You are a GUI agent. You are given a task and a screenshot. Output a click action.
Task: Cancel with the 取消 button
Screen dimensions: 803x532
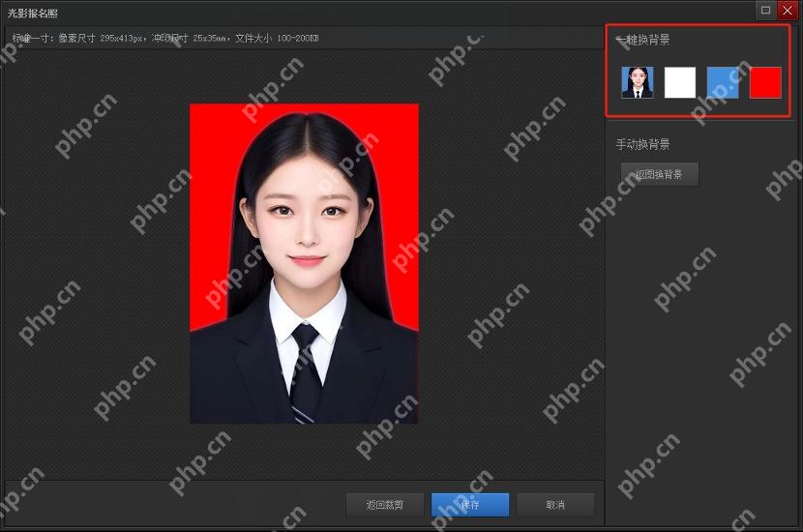(x=555, y=505)
